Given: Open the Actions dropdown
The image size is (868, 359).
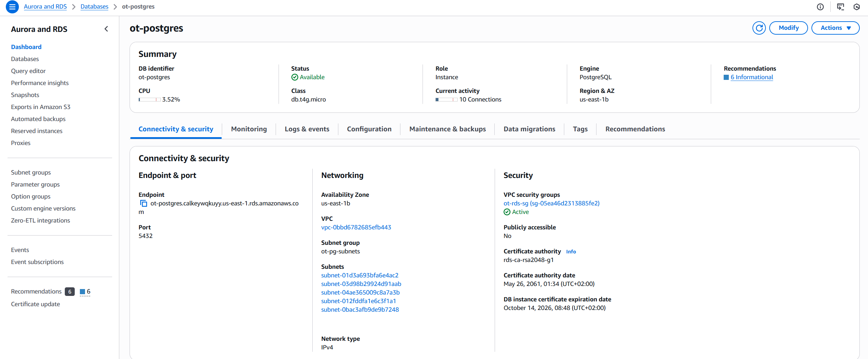Looking at the screenshot, I should coord(835,28).
